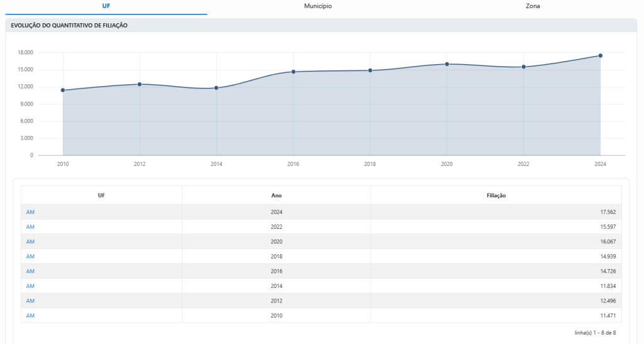Sort by the Ano column header

[x=276, y=196]
